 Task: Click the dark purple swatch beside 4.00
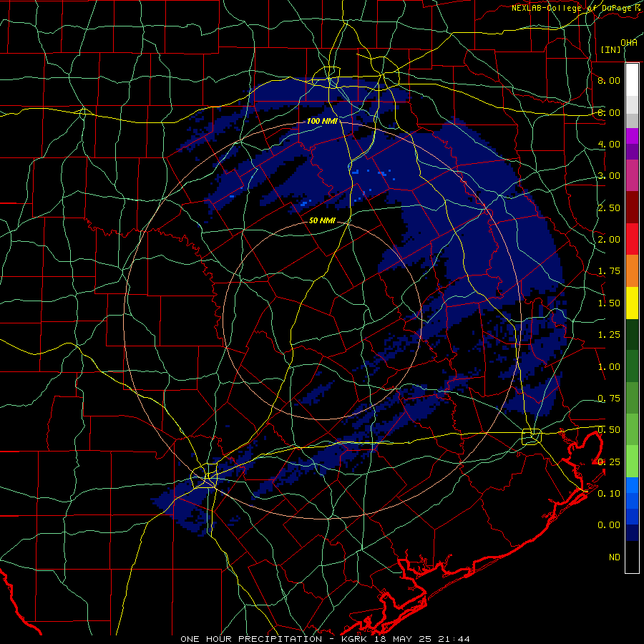632,152
